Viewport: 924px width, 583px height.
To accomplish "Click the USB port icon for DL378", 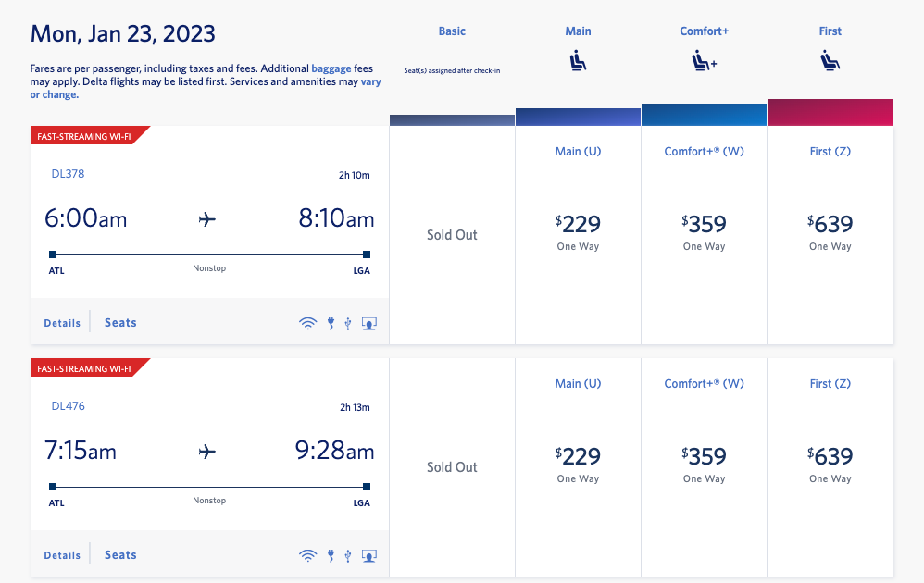I will (x=348, y=324).
